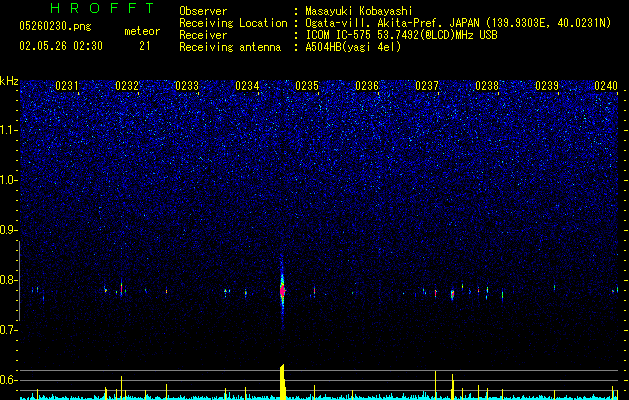Click the "Receiver" field label

point(203,35)
